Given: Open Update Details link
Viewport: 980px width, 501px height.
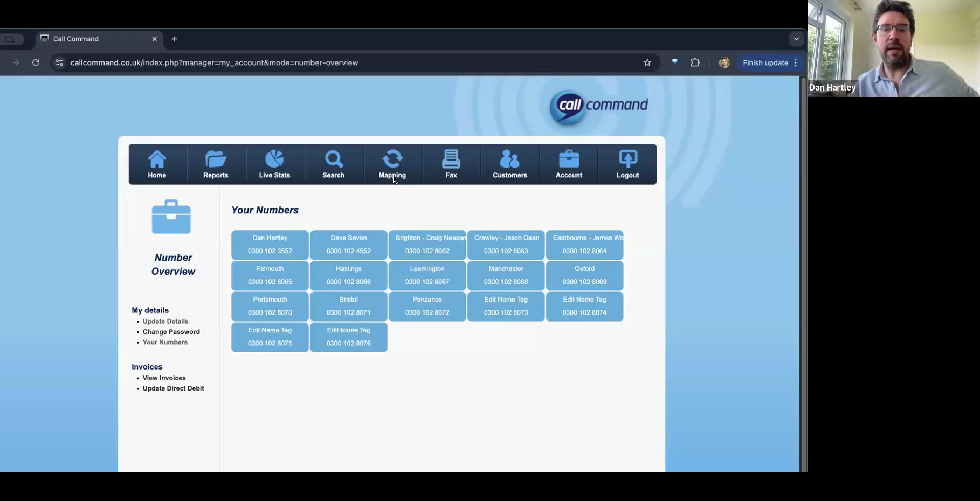Looking at the screenshot, I should point(165,321).
